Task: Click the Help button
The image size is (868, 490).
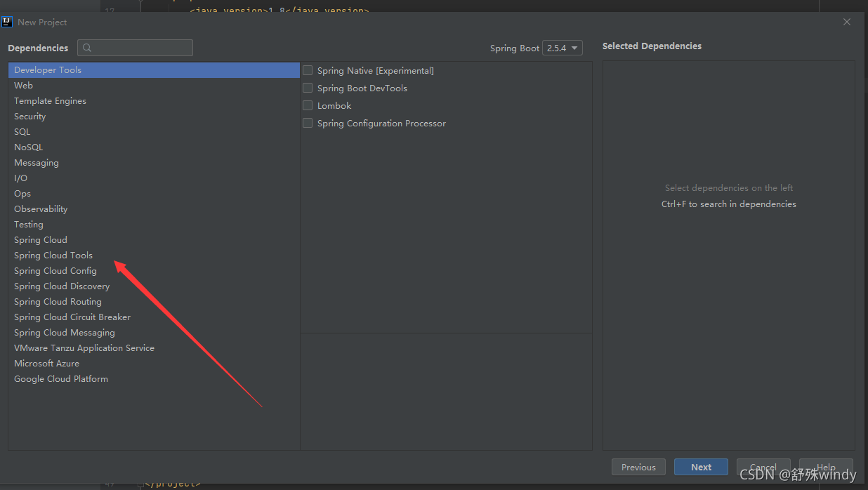Action: pyautogui.click(x=826, y=467)
